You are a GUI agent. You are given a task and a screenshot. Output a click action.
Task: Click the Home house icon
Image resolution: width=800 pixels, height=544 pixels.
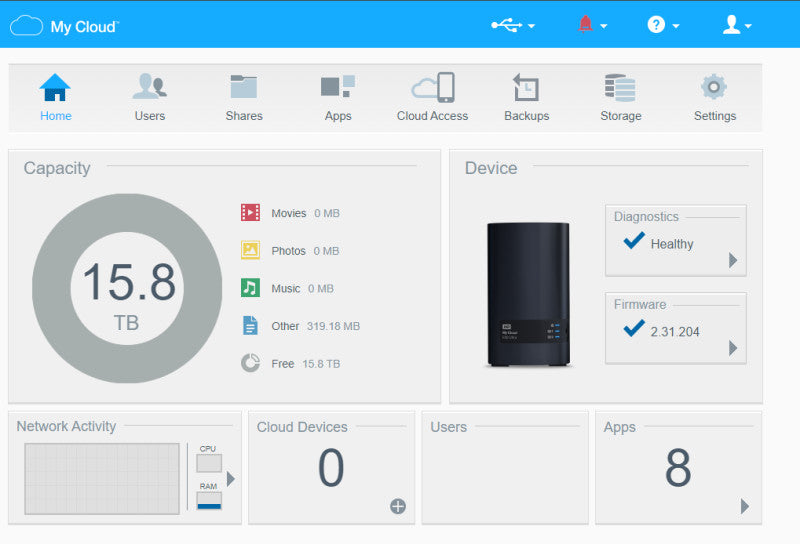tap(55, 87)
